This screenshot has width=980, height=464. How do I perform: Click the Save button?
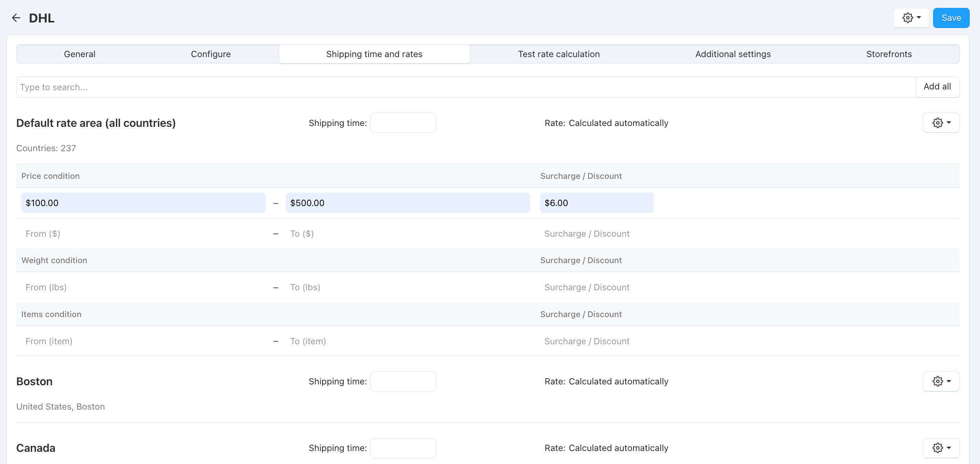click(x=951, y=17)
